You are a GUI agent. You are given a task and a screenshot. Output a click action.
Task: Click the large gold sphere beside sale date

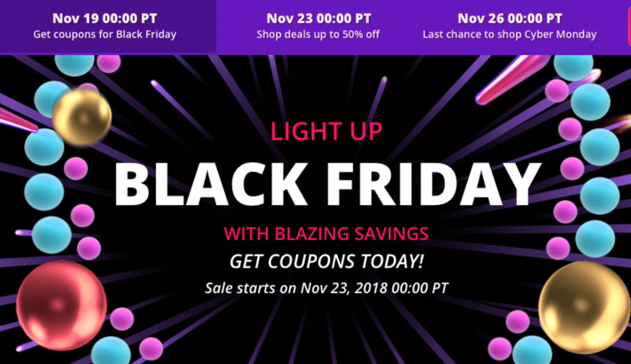pyautogui.click(x=585, y=307)
